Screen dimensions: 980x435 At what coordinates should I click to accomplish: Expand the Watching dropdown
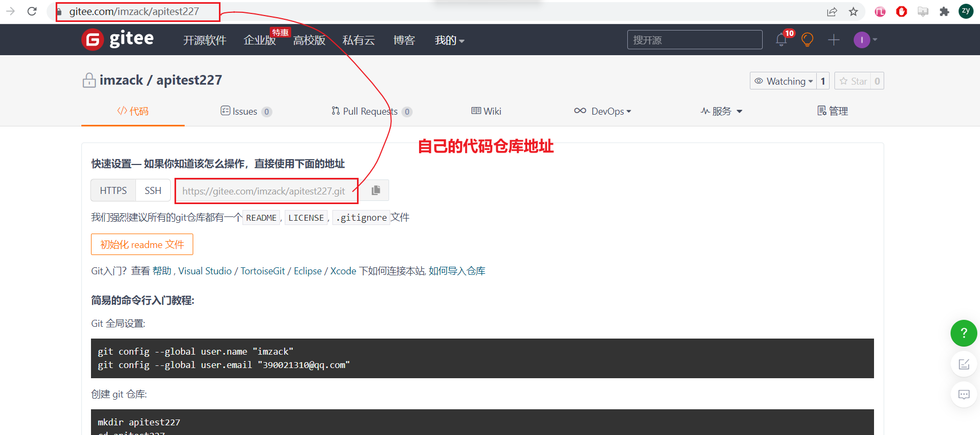tap(783, 81)
